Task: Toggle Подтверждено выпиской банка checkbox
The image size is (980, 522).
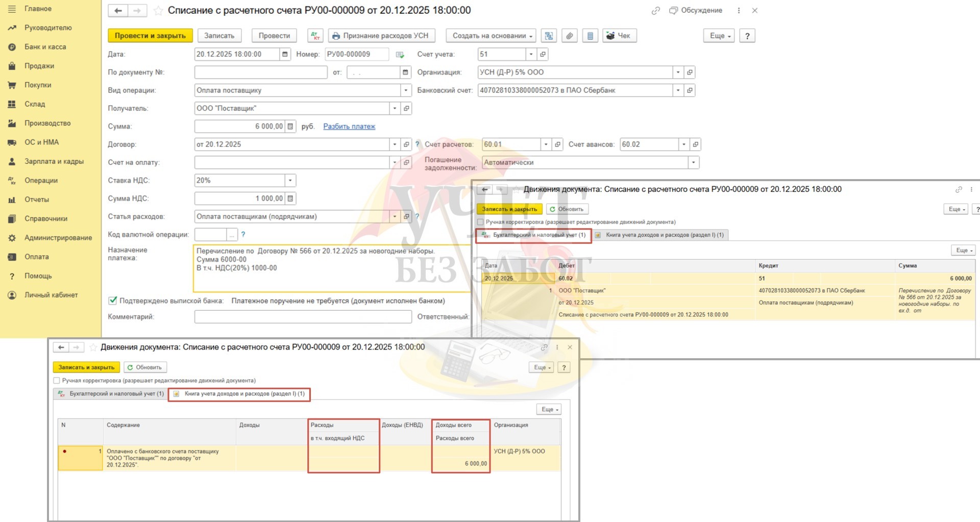Action: (x=113, y=301)
